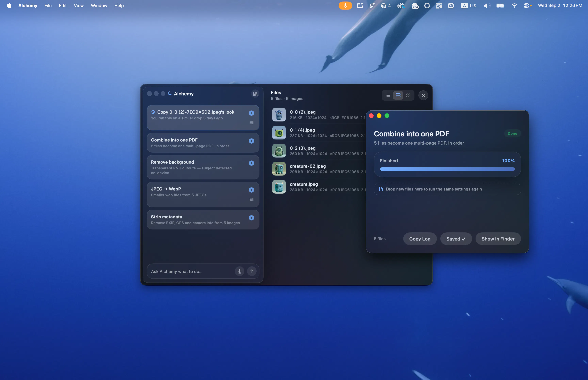
Task: Open the Edit menu
Action: pyautogui.click(x=63, y=5)
